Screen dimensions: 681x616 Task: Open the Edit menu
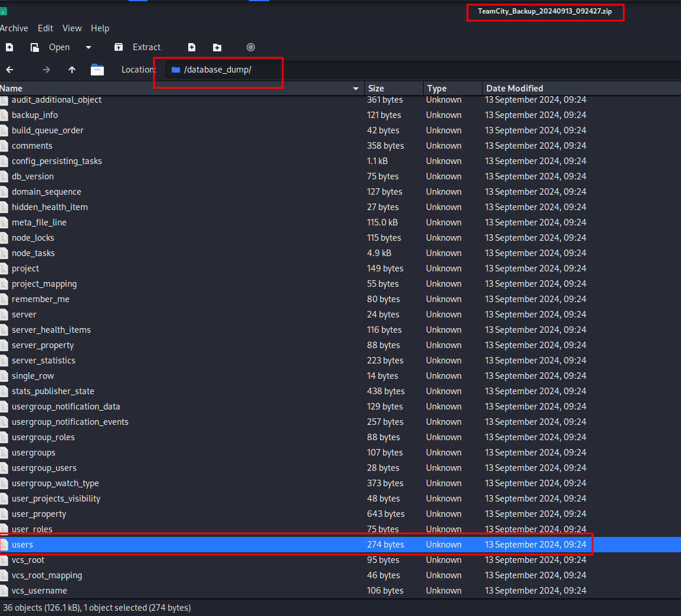(45, 28)
